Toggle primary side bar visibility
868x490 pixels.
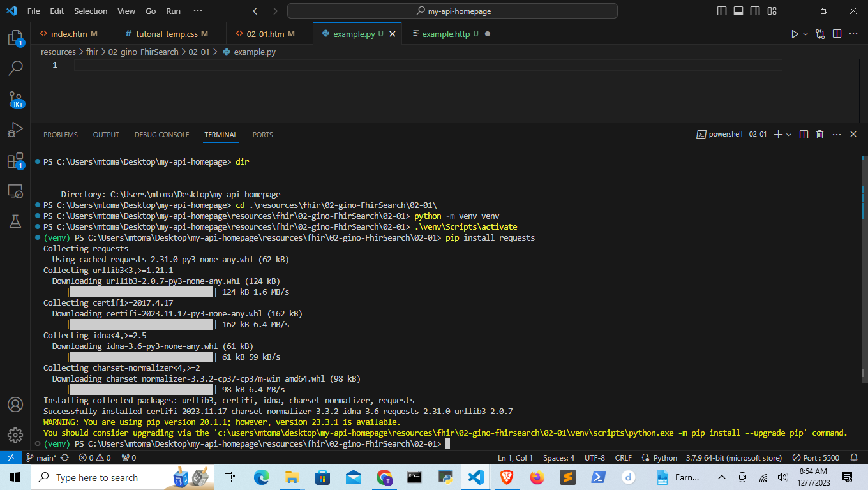click(722, 11)
